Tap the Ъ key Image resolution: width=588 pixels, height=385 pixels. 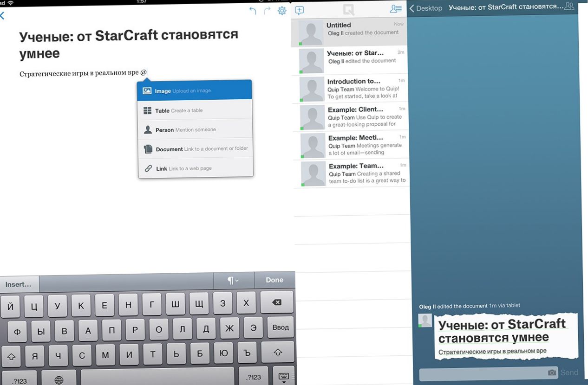click(247, 353)
